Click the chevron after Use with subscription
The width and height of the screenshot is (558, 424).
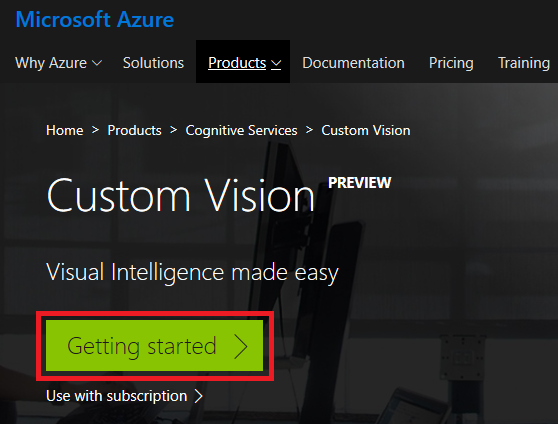(199, 396)
